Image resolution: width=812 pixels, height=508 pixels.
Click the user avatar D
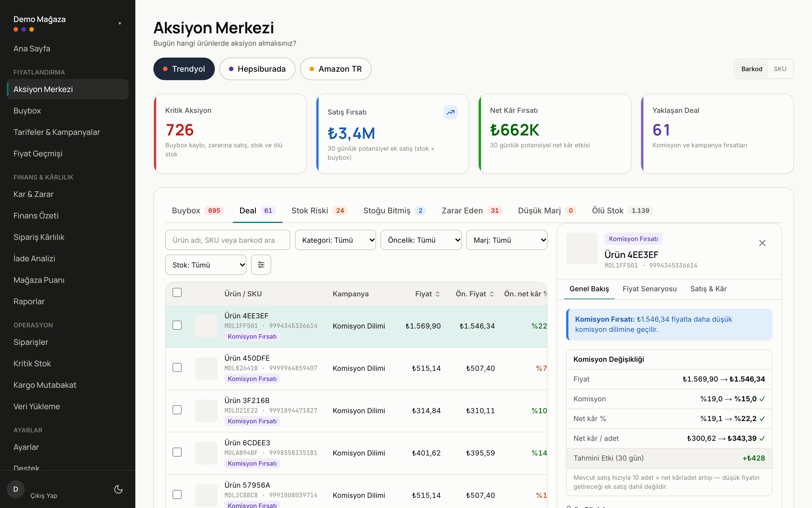pyautogui.click(x=16, y=489)
